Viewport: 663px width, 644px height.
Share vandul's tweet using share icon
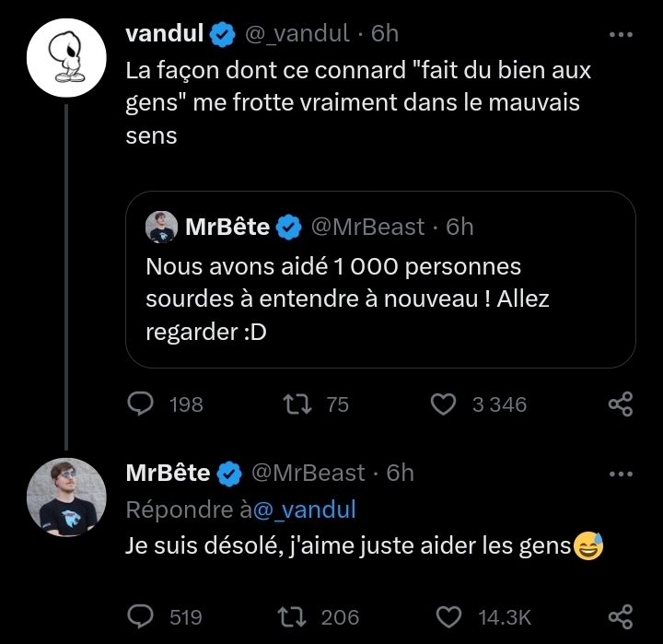(621, 404)
